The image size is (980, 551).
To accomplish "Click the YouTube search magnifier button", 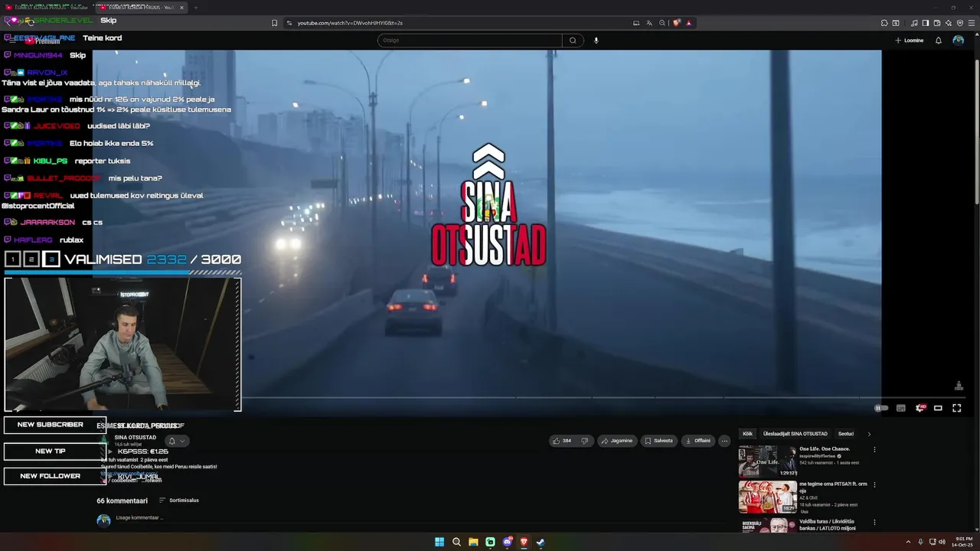I will click(573, 41).
